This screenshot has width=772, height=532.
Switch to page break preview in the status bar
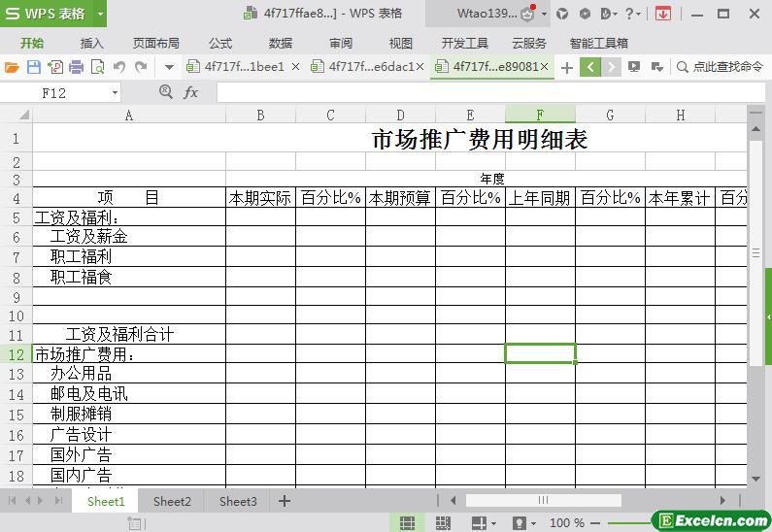point(443,522)
